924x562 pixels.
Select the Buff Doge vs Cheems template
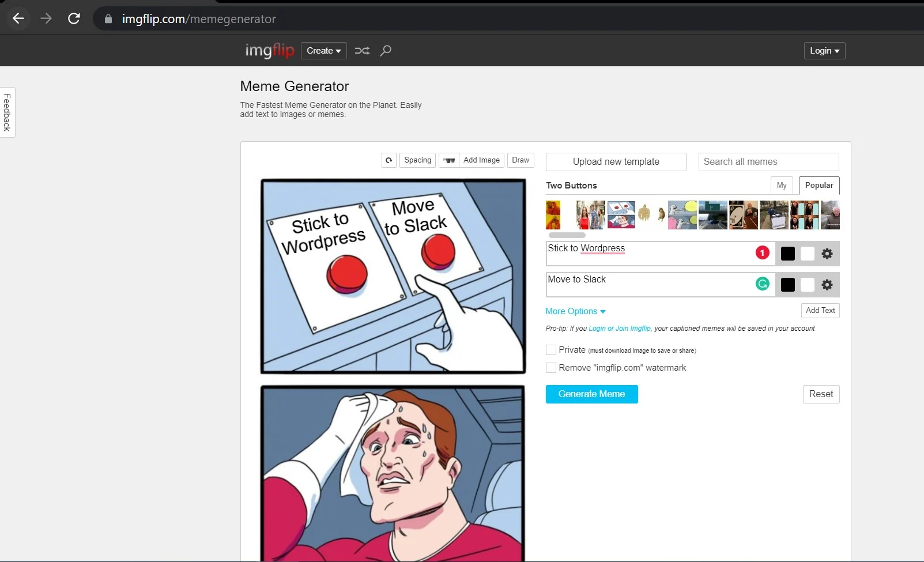coord(652,215)
